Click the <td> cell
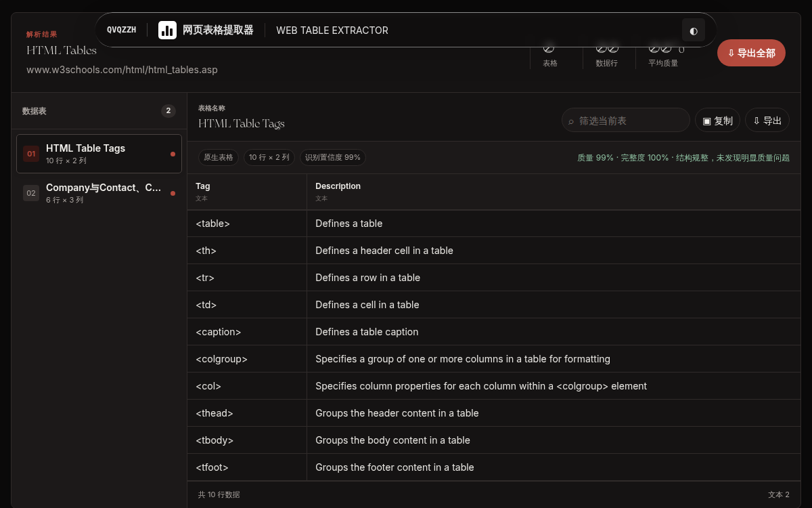The image size is (812, 508). pos(247,305)
